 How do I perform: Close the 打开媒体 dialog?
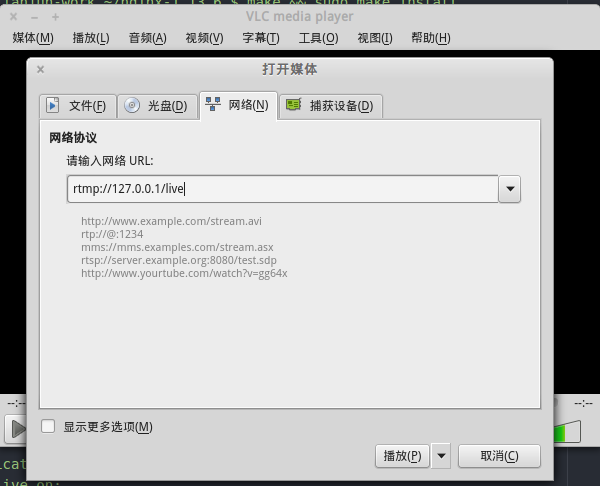coord(41,70)
